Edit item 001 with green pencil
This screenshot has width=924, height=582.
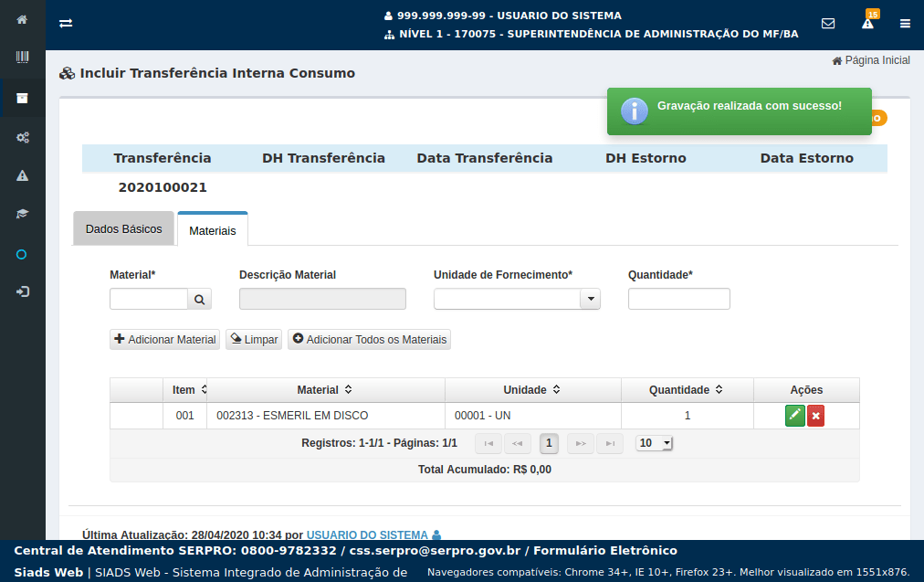[x=795, y=416]
